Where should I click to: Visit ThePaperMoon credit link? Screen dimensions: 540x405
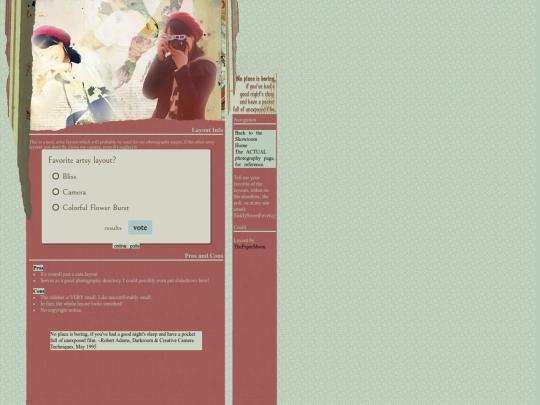click(x=249, y=247)
